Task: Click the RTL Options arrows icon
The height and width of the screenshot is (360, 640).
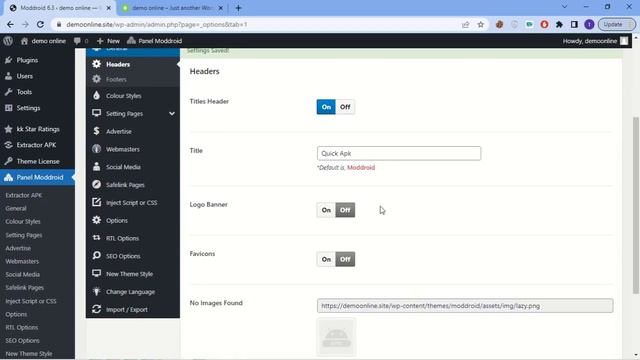Action: point(96,238)
